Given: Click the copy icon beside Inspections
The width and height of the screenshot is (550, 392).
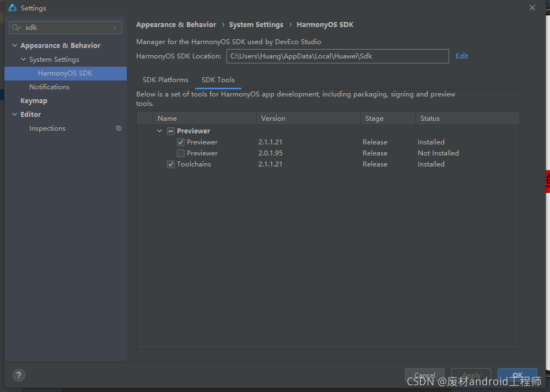Looking at the screenshot, I should (x=118, y=128).
